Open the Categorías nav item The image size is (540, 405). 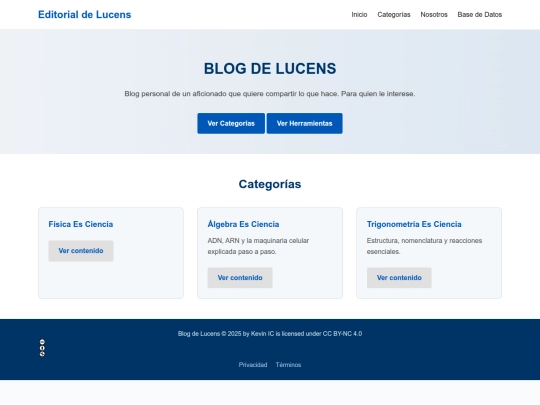pyautogui.click(x=394, y=14)
